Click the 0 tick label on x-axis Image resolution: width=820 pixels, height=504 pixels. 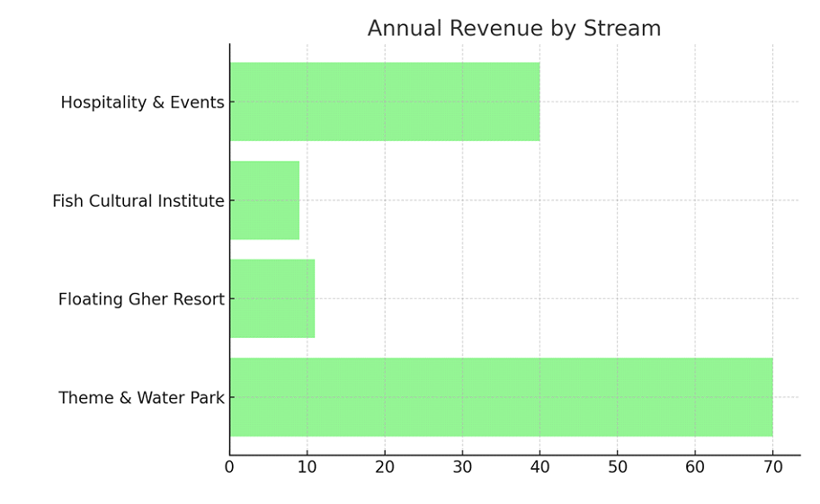[x=229, y=467]
